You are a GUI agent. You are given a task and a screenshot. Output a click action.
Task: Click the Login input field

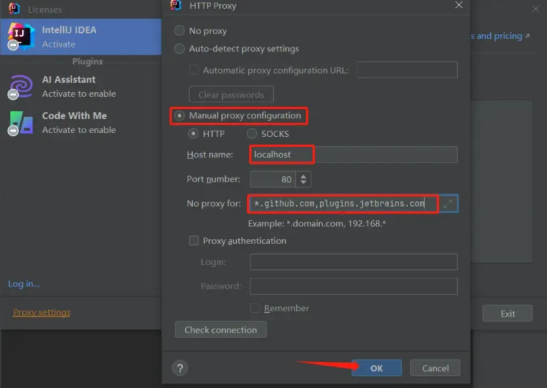click(x=353, y=262)
